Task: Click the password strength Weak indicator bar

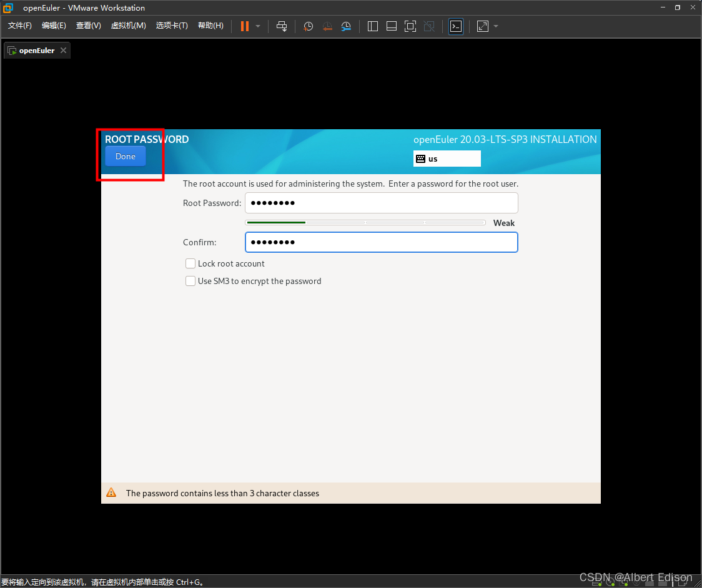Action: pyautogui.click(x=365, y=222)
